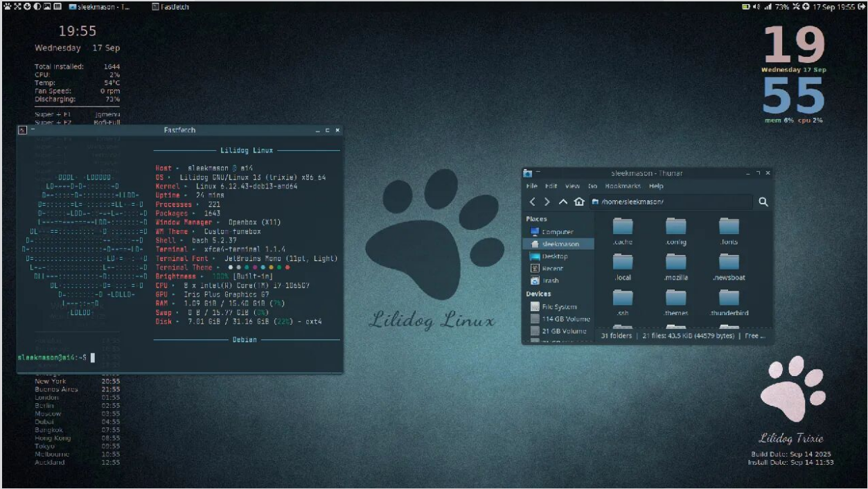Image resolution: width=868 pixels, height=489 pixels.
Task: Click the download arrow icon in top-left panel
Action: coord(27,6)
